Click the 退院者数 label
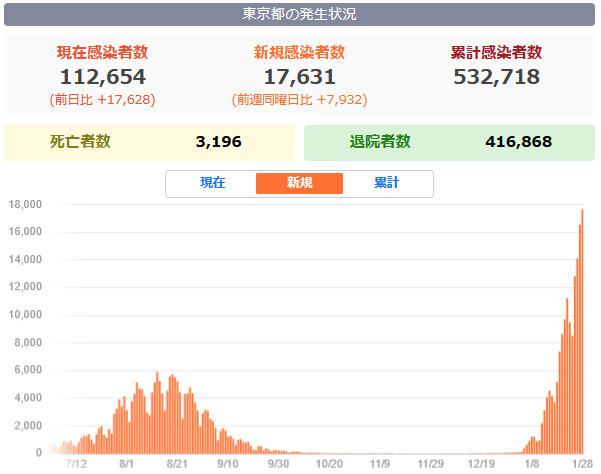The image size is (601, 474). 380,142
